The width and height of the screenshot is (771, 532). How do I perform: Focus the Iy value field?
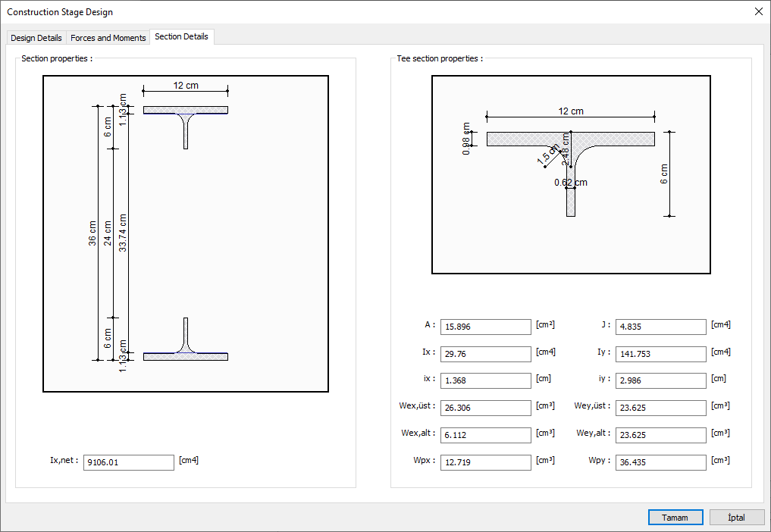pyautogui.click(x=660, y=354)
